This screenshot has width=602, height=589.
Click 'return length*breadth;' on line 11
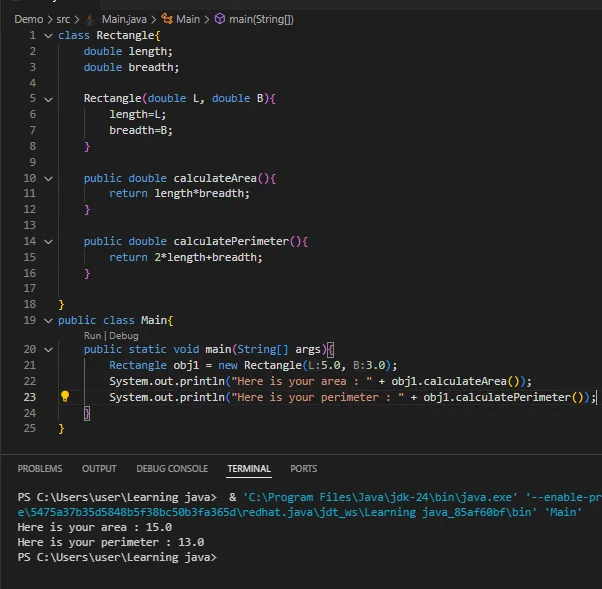coord(179,193)
